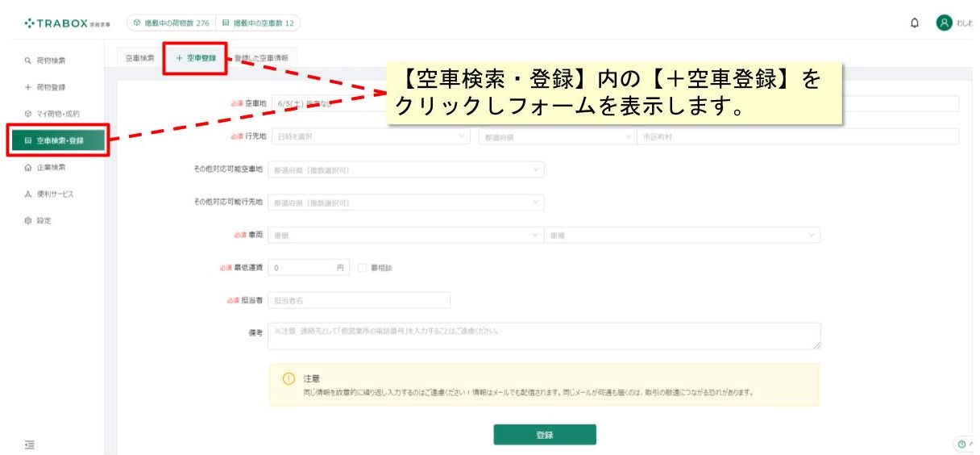Open the user account avatar menu
980x455 pixels.
[x=944, y=23]
